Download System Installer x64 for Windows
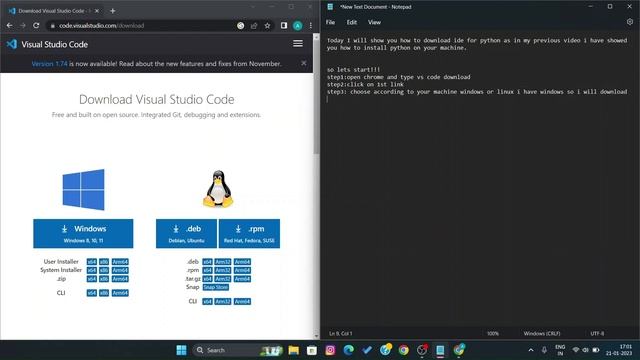640x360 pixels. tap(92, 270)
